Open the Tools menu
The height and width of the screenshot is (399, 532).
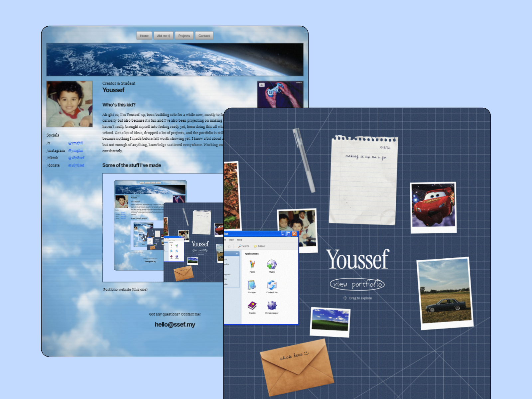click(x=239, y=240)
